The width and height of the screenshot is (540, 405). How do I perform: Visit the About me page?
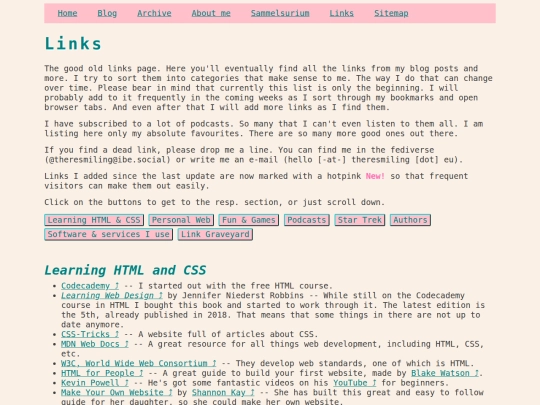coord(211,13)
